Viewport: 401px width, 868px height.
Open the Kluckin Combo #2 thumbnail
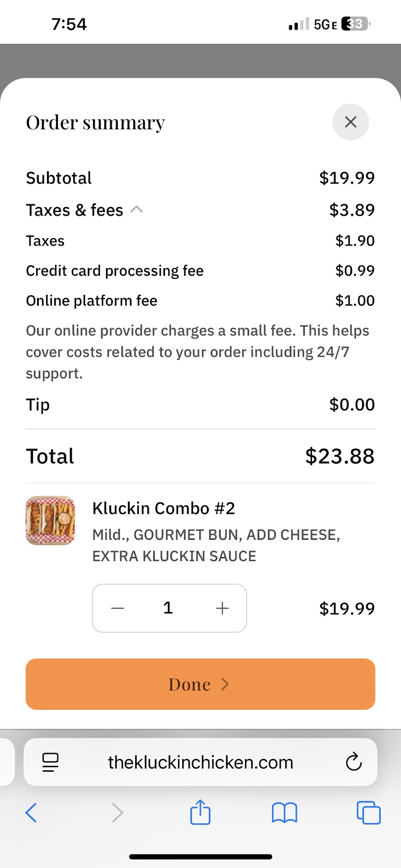[50, 520]
